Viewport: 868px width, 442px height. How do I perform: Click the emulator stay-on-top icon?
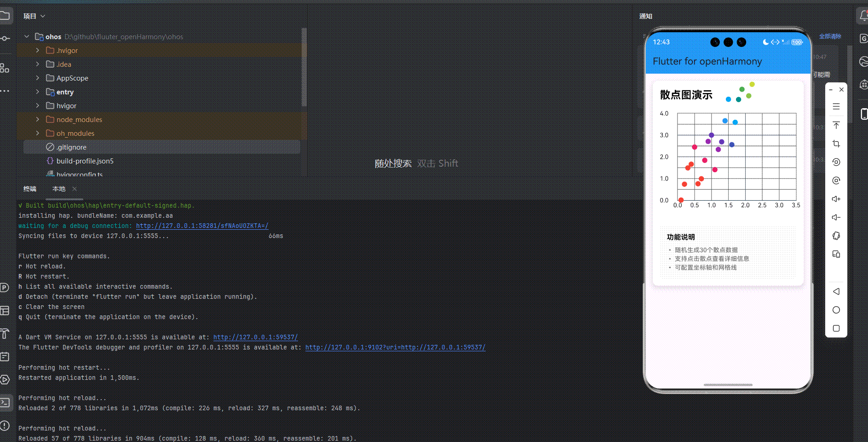[836, 125]
